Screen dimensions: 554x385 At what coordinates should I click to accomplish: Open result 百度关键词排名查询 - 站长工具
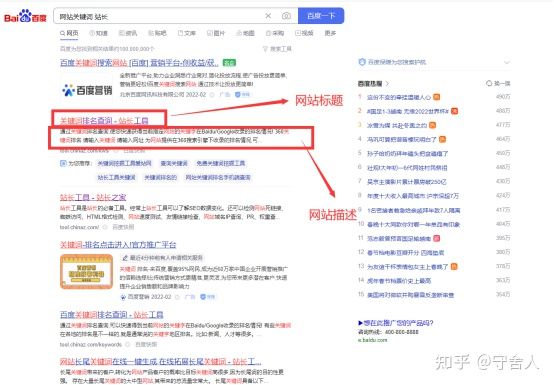pos(112,314)
